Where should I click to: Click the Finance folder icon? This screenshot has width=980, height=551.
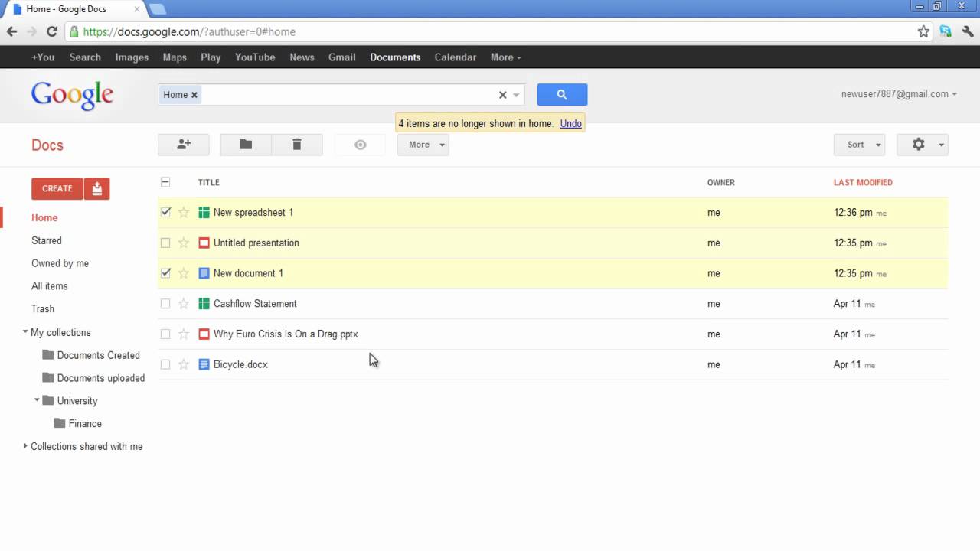tap(60, 423)
